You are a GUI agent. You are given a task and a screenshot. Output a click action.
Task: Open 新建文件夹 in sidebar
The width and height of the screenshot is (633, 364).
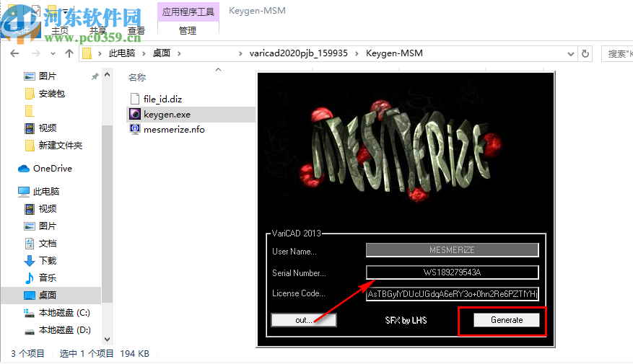click(x=60, y=146)
